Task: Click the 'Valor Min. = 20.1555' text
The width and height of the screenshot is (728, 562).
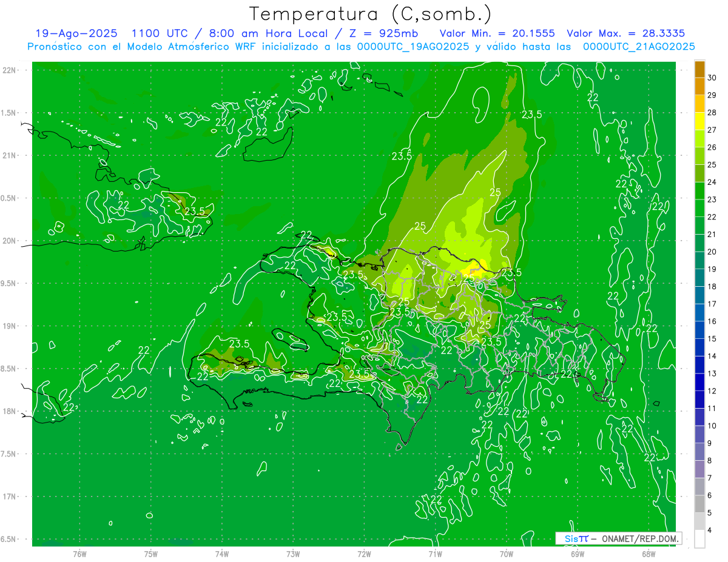Action: [497, 34]
